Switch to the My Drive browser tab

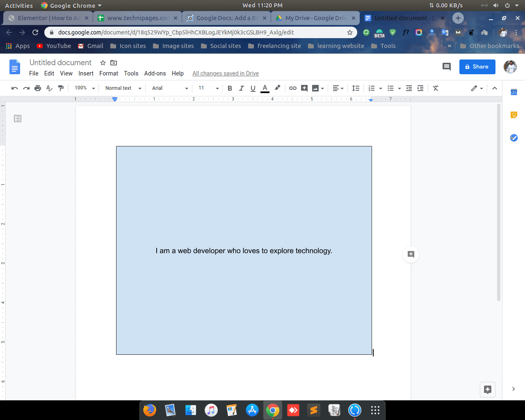click(314, 18)
